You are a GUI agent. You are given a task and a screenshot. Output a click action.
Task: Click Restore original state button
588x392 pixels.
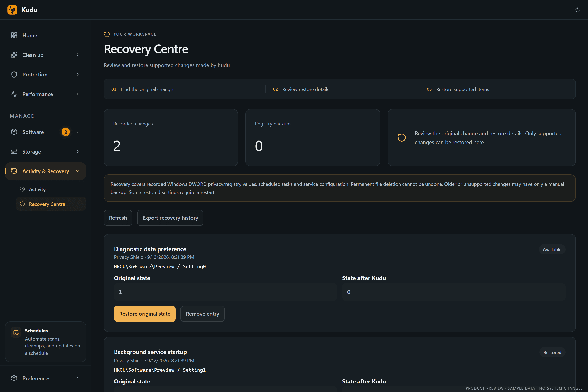click(145, 314)
